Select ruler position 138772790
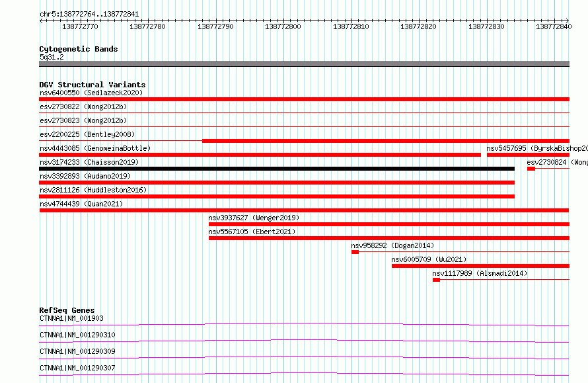The width and height of the screenshot is (588, 383). 215,26
